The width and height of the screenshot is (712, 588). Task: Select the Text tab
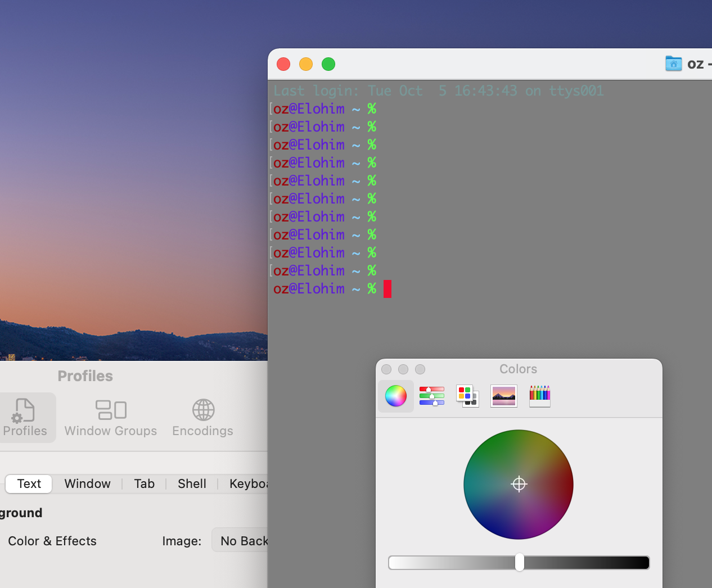29,483
